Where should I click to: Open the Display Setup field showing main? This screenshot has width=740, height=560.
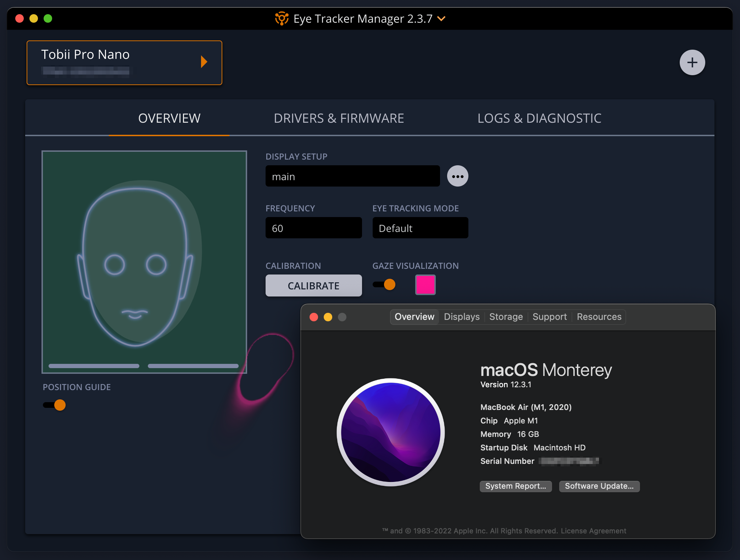[352, 176]
